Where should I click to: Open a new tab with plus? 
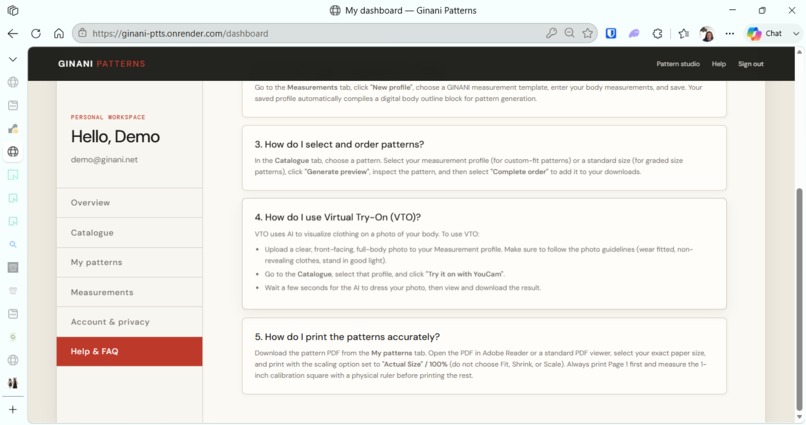(x=13, y=410)
